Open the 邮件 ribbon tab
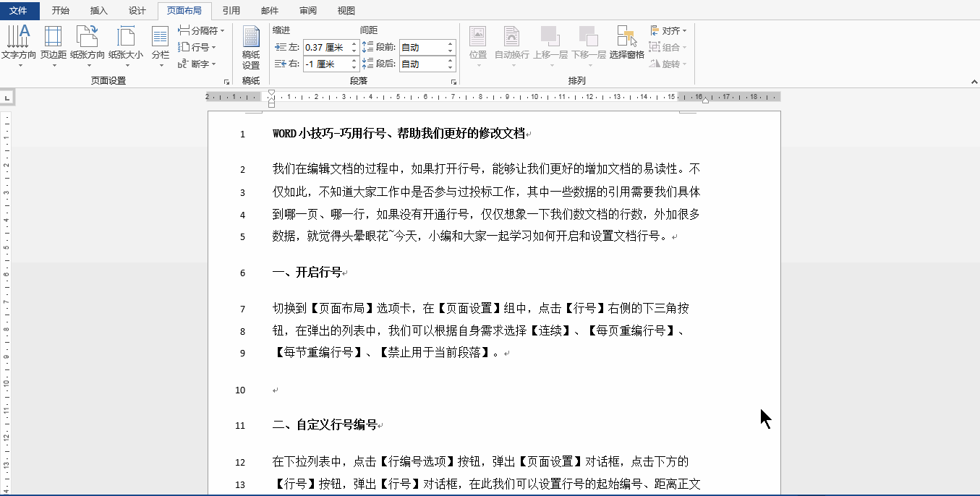The image size is (980, 496). [269, 10]
